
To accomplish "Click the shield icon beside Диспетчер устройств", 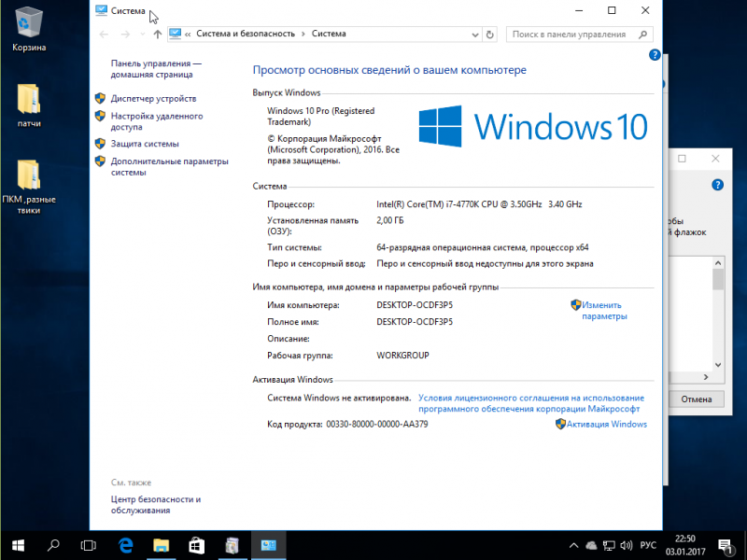I will [100, 98].
